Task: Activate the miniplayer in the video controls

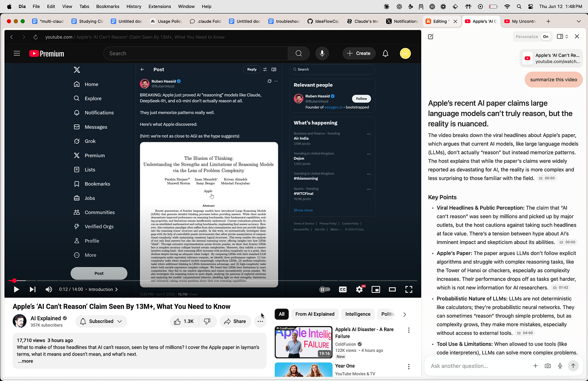Action: pos(376,289)
